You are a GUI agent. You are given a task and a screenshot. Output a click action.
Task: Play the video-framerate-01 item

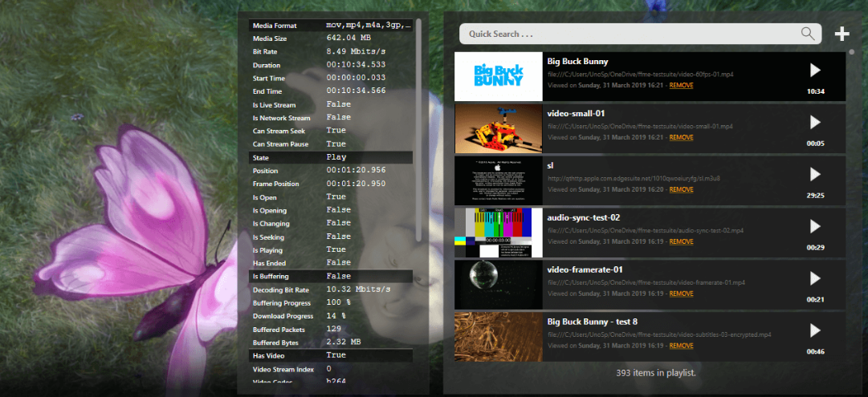coord(815,278)
